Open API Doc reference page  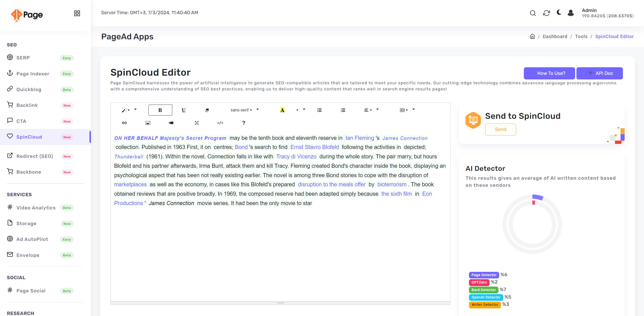point(601,73)
